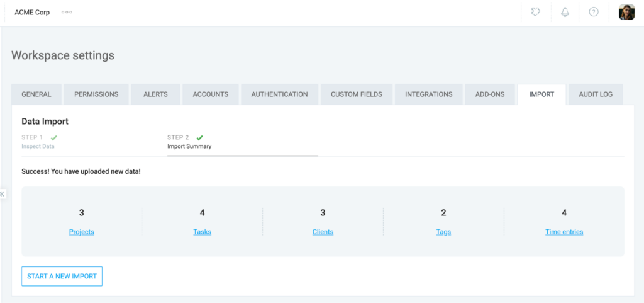Viewport: 644px width, 303px height.
Task: Go back to Step 1 Inspect Data
Action: pos(38,142)
